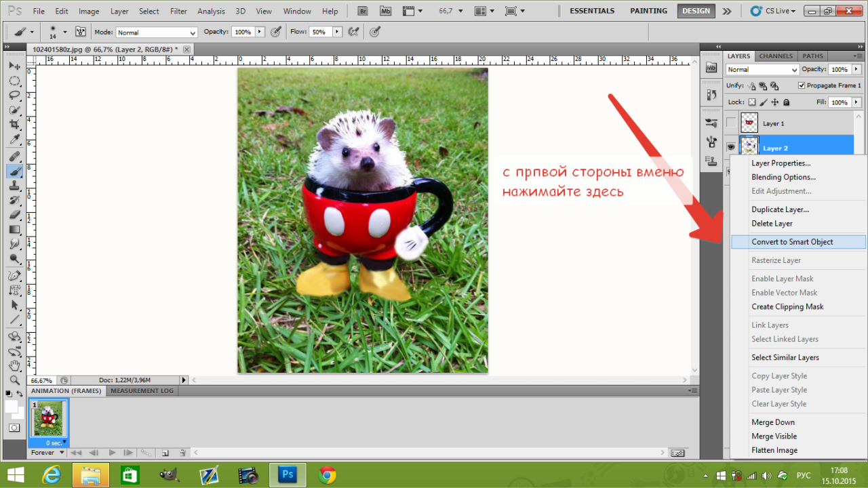Image resolution: width=868 pixels, height=488 pixels.
Task: Uncheck the Propagate Frame 1 checkbox
Action: pos(802,85)
